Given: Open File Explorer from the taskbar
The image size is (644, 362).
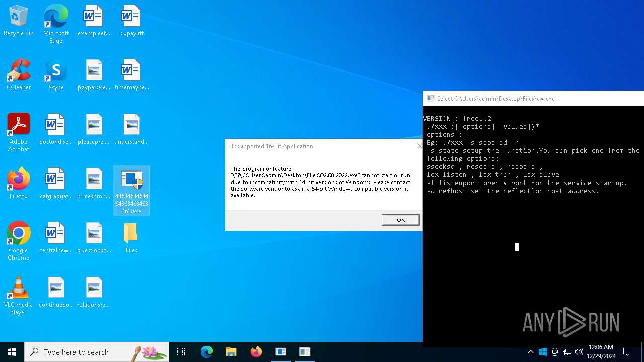Looking at the screenshot, I should [231, 352].
